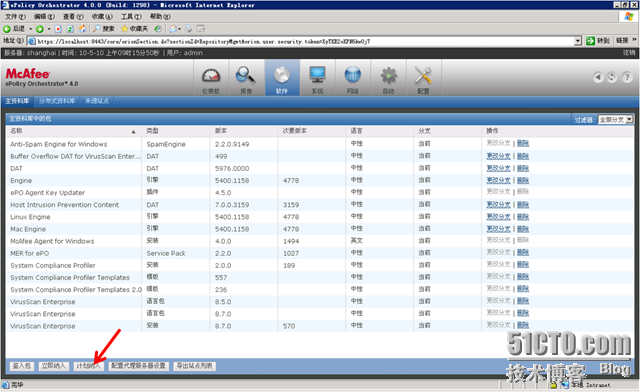The image size is (640, 392).
Task: Open the 帮助 menu
Action: [160, 16]
